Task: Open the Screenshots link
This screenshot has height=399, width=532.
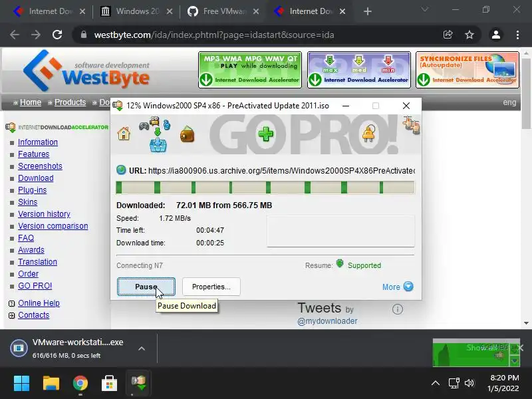Action: pos(40,166)
